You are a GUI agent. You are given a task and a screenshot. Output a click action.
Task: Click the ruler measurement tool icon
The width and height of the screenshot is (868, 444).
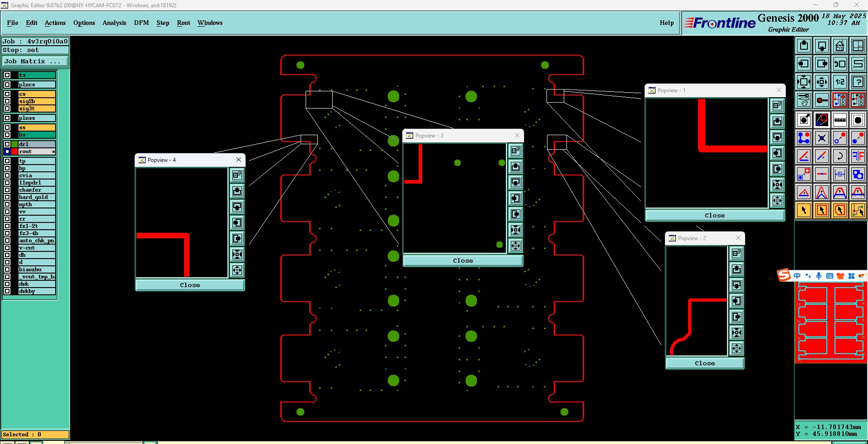click(x=840, y=120)
